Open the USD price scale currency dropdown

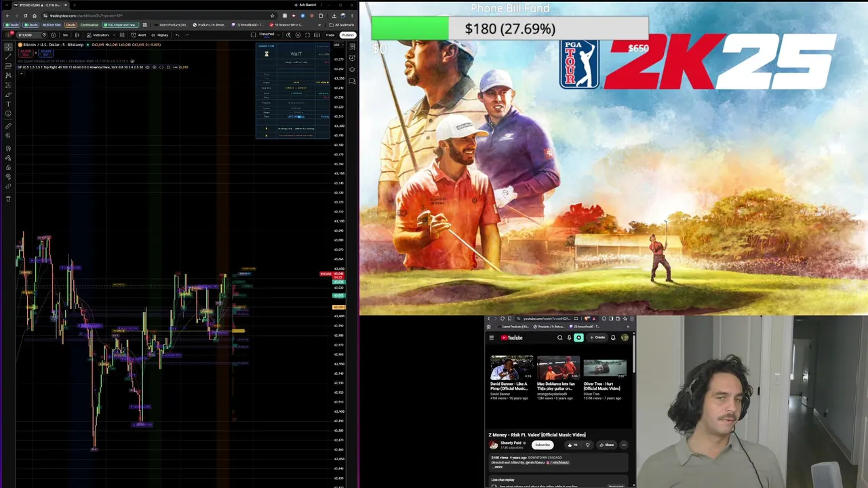point(338,45)
